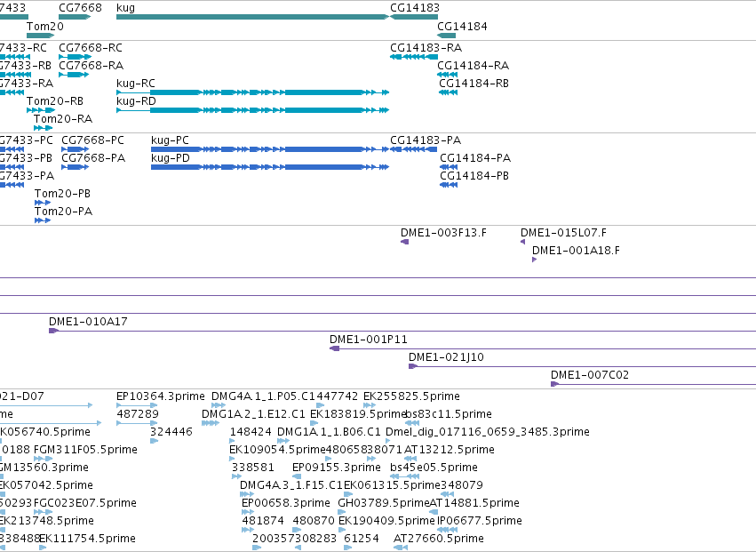The image size is (756, 552).
Task: Open the 481874 feature label
Action: [x=263, y=521]
